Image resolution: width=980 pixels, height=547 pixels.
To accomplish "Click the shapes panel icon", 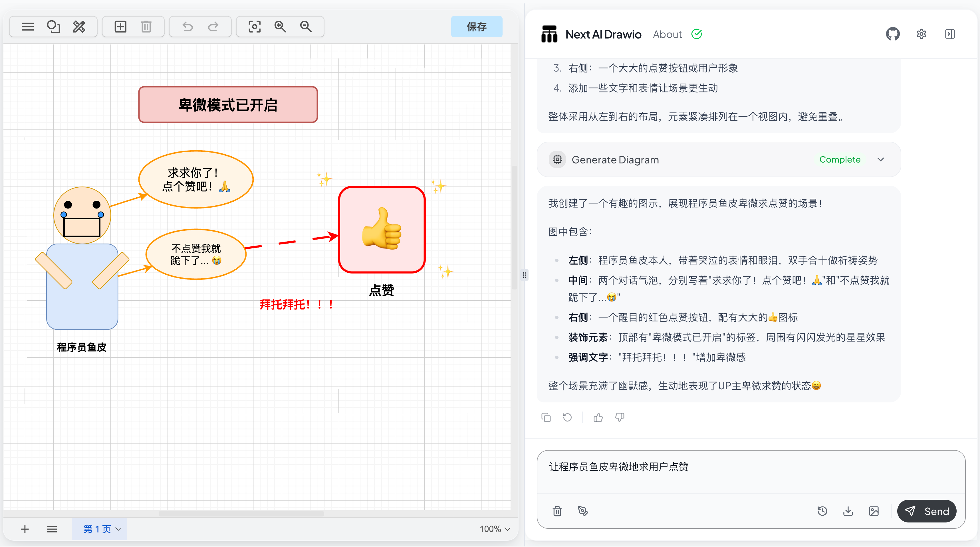I will click(53, 27).
